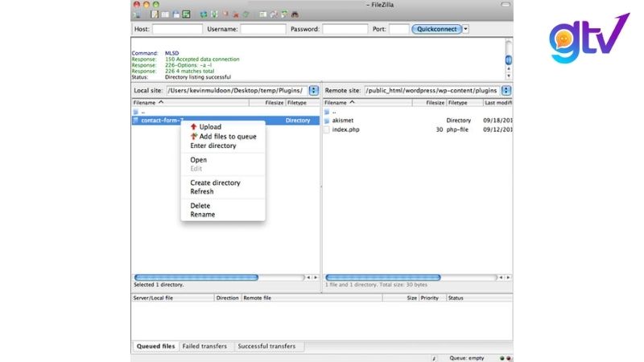Toggle the message log display
Viewport: 644px width, 362px height.
(x=154, y=14)
